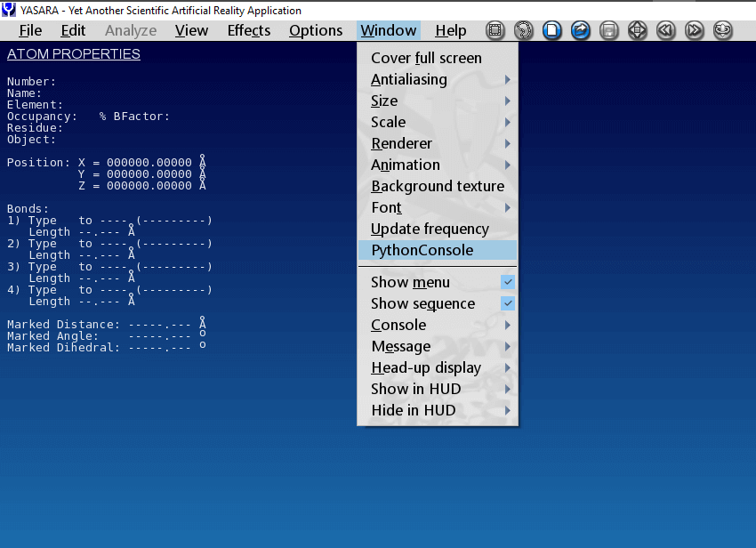Click the Hide in HUD label
The width and height of the screenshot is (756, 548).
tap(414, 410)
